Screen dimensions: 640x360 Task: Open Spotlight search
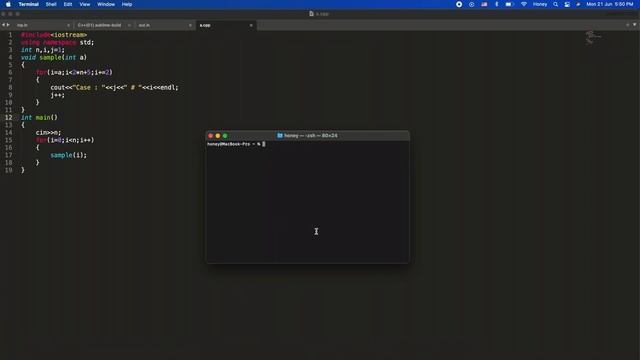[x=556, y=4]
